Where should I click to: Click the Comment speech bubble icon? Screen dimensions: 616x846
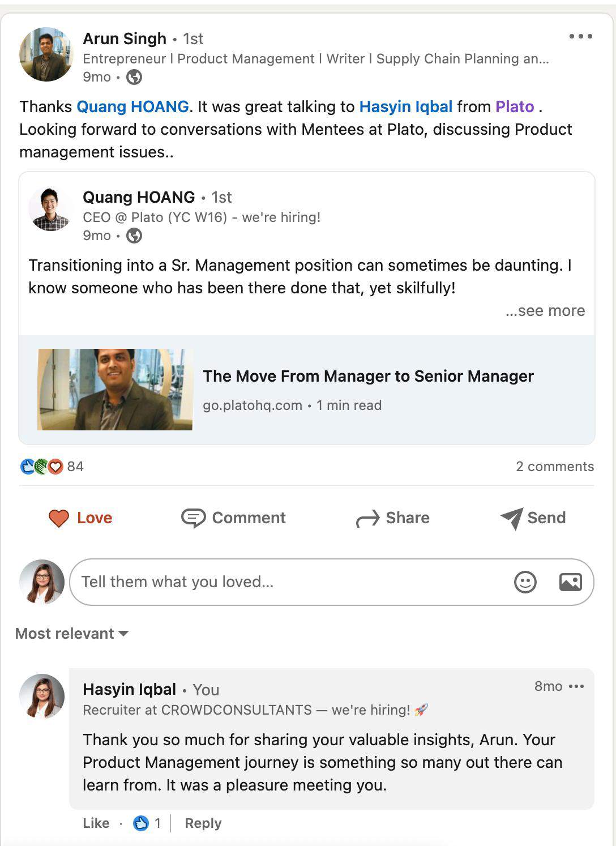[193, 518]
